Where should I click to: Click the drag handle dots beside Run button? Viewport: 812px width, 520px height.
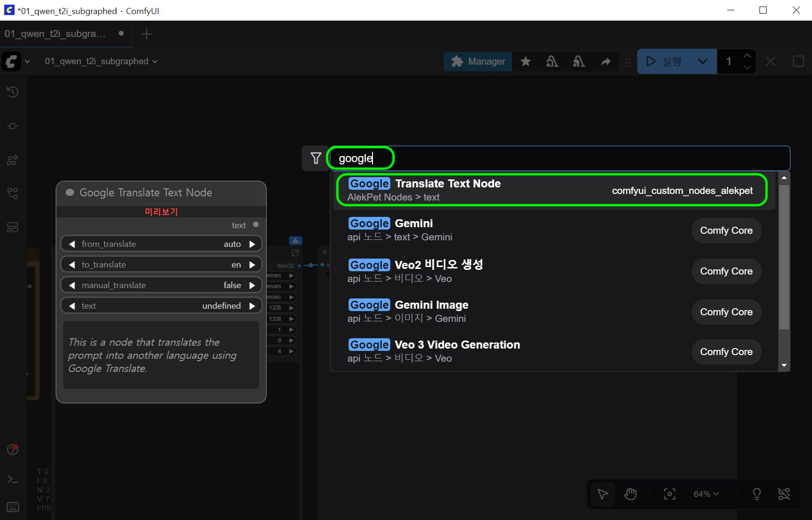(x=628, y=62)
